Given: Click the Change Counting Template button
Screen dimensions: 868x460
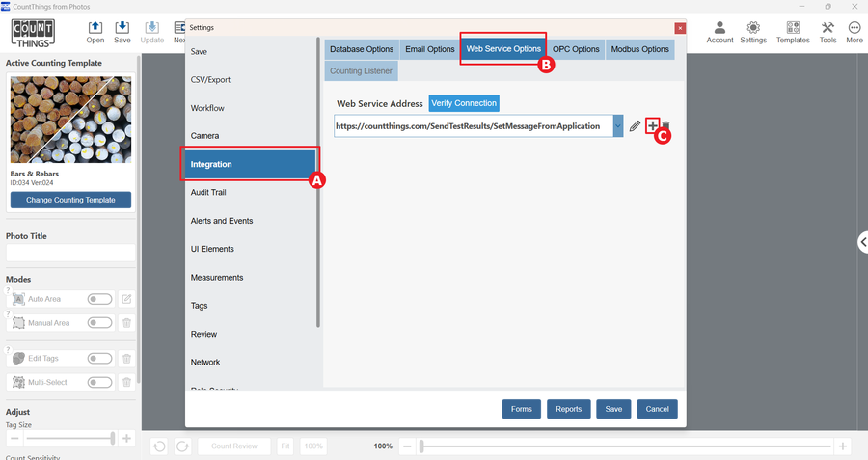Looking at the screenshot, I should [x=70, y=200].
